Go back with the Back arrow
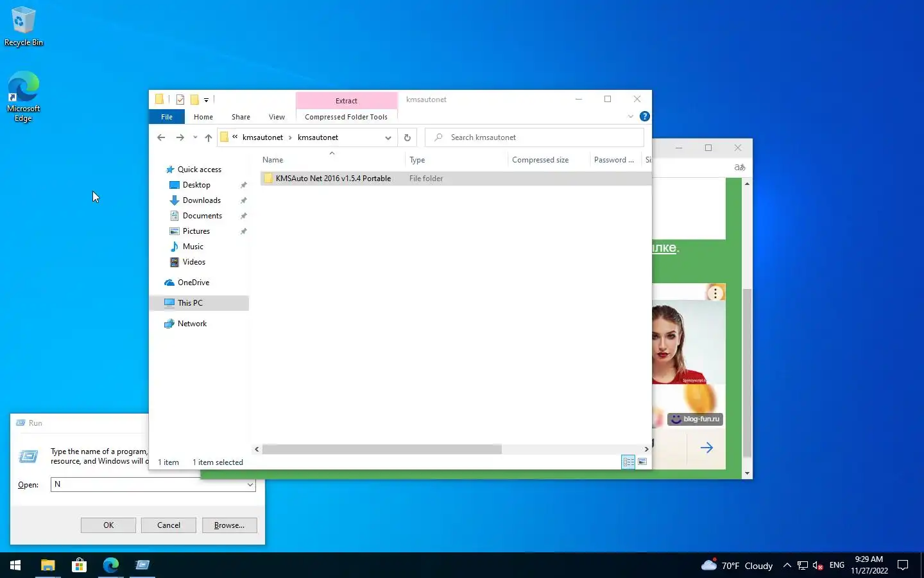This screenshot has height=578, width=924. [161, 137]
